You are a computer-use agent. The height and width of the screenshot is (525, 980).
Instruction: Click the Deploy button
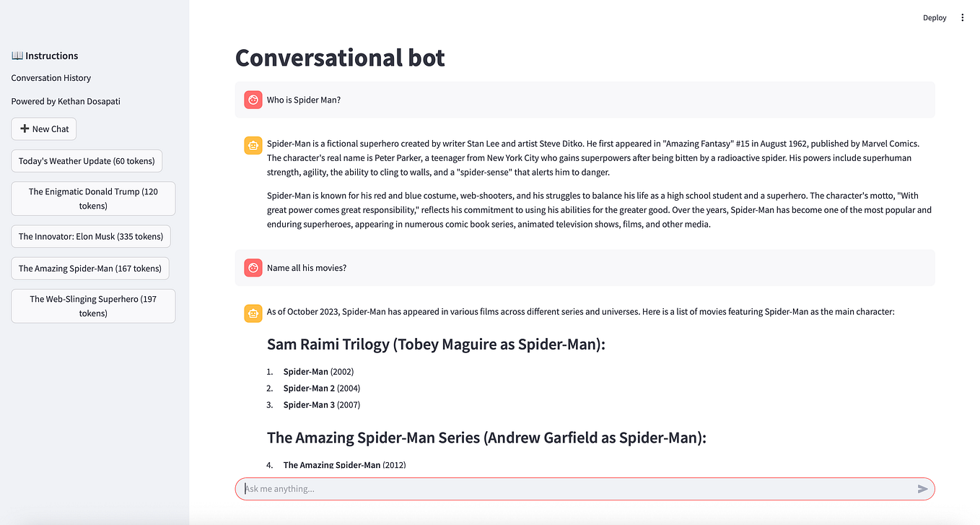click(935, 17)
